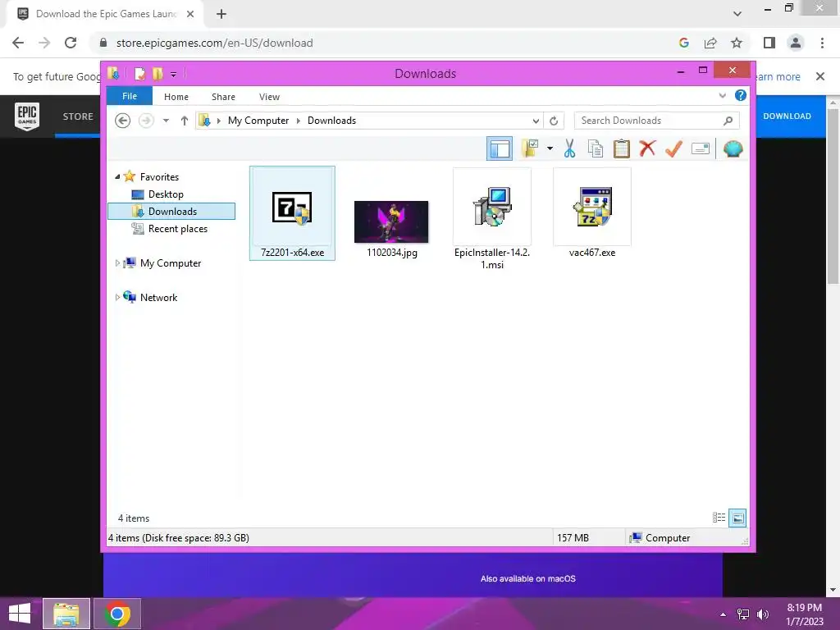Click quick access new folder icon

157,73
